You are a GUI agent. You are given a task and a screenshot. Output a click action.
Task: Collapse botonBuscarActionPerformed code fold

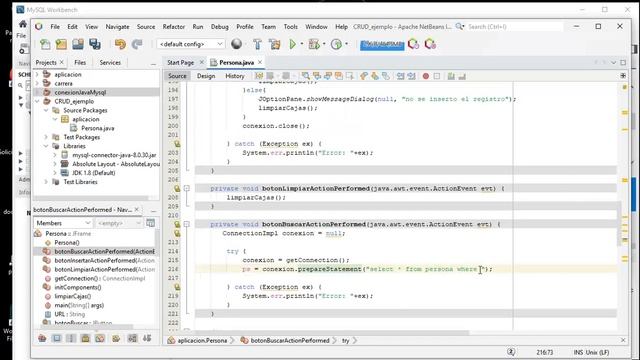[x=187, y=224]
